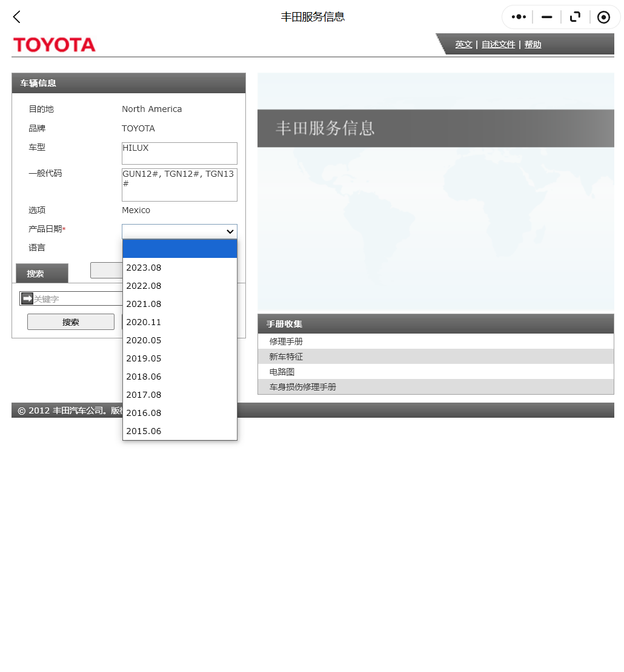The width and height of the screenshot is (624, 672).
Task: Open the more options (•••) capsule menu
Action: 518,17
